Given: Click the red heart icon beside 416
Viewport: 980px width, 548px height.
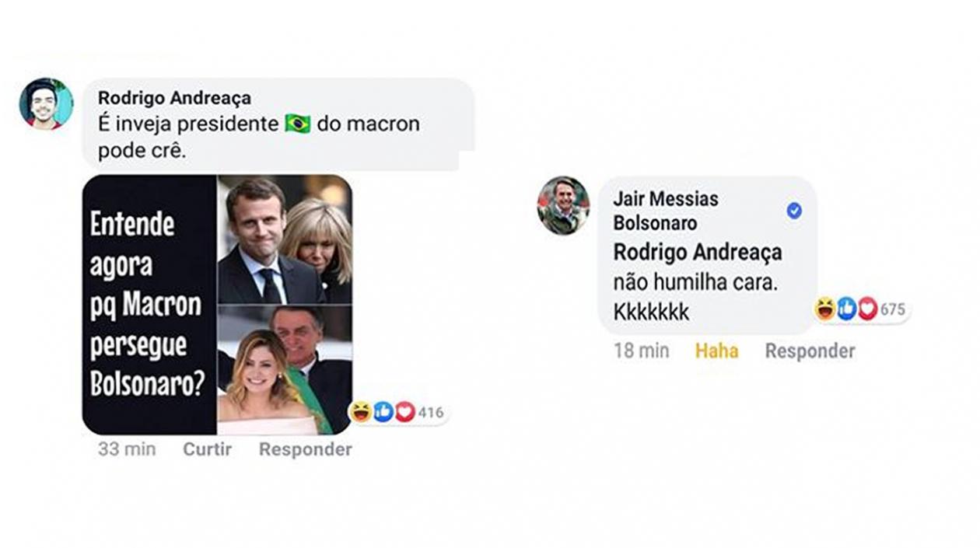Looking at the screenshot, I should click(x=404, y=412).
